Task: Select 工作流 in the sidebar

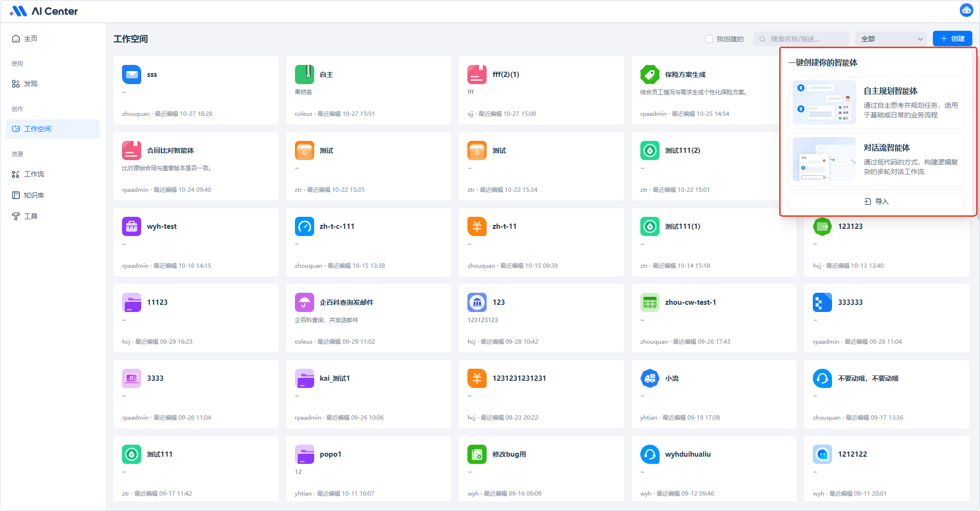Action: click(34, 174)
